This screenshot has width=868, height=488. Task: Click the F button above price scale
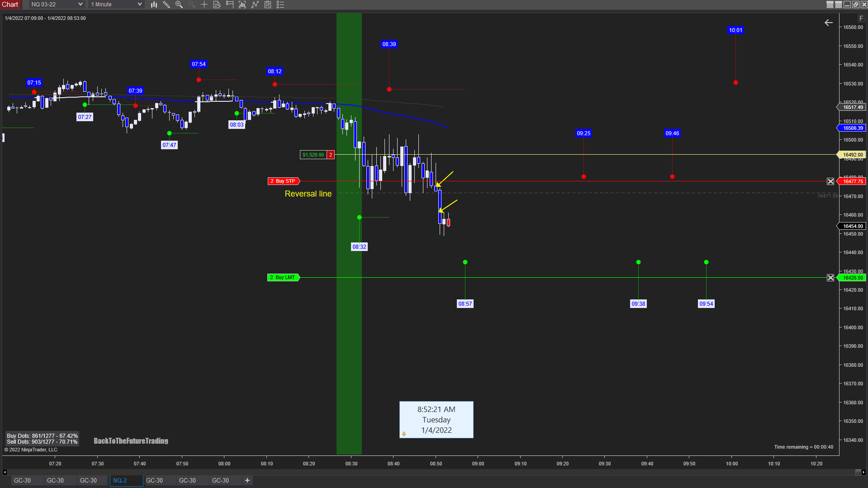[861, 19]
